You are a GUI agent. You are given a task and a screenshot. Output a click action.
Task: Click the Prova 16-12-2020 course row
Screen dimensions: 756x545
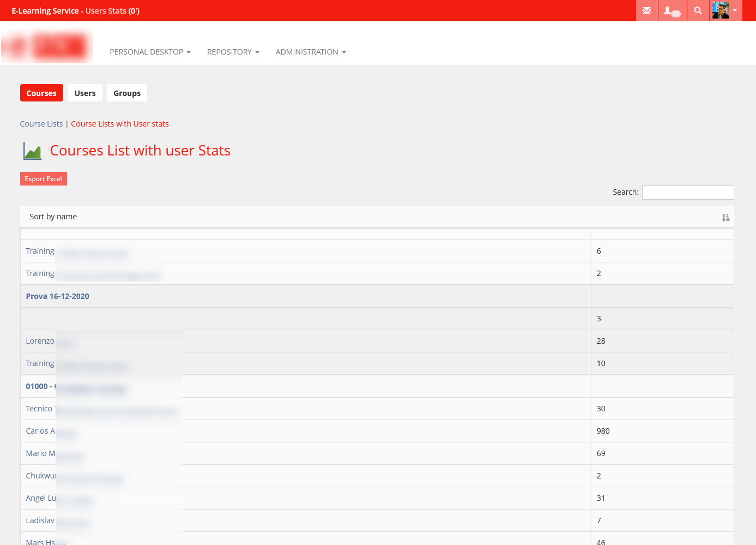tap(58, 296)
